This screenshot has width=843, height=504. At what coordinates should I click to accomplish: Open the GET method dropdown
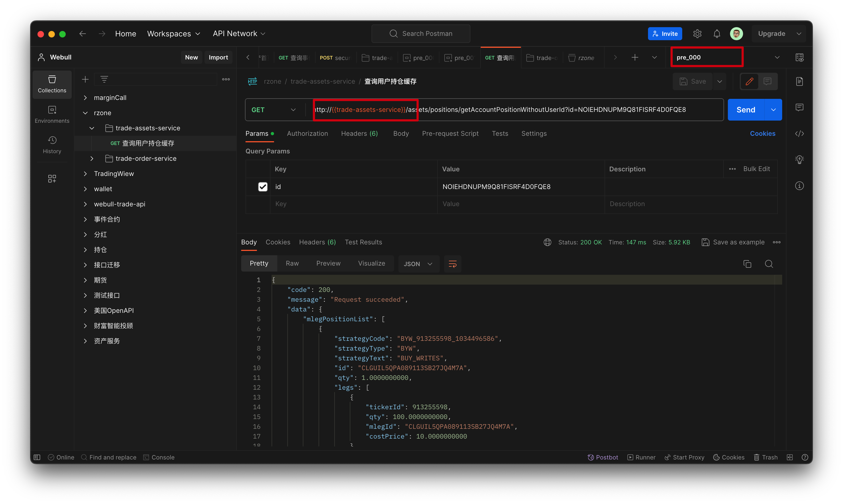pos(274,110)
